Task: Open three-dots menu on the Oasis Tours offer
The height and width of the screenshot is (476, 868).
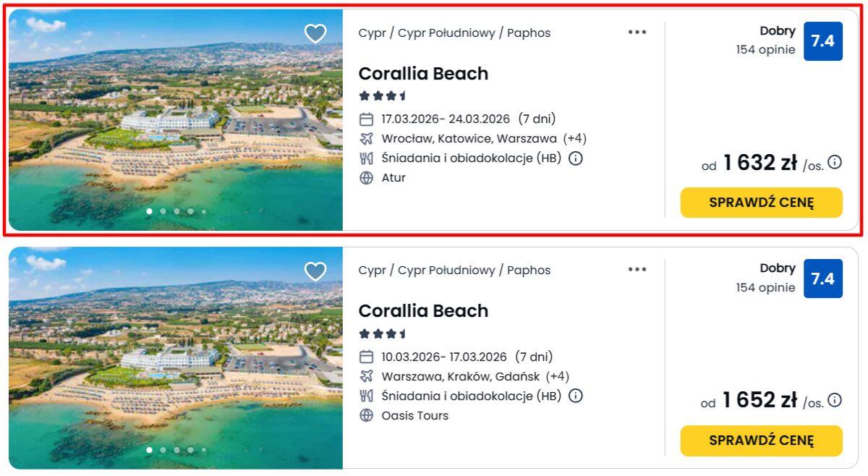Action: point(637,269)
